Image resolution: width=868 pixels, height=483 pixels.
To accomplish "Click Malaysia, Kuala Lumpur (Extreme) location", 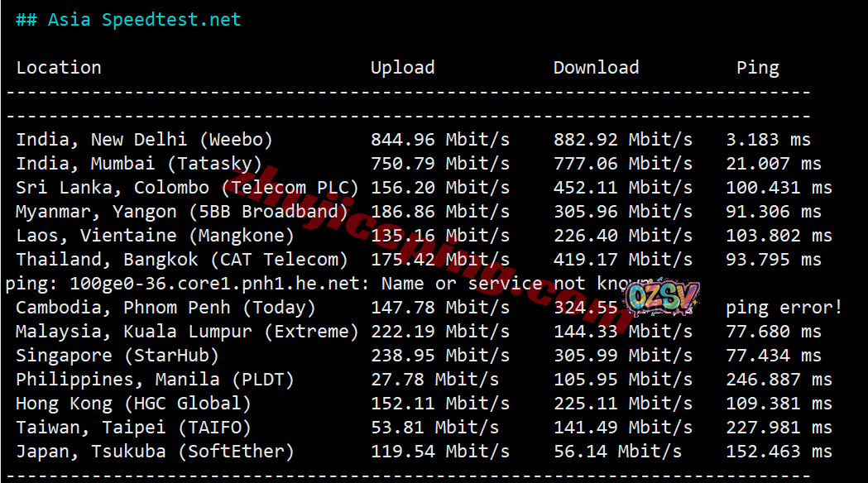I will click(187, 332).
